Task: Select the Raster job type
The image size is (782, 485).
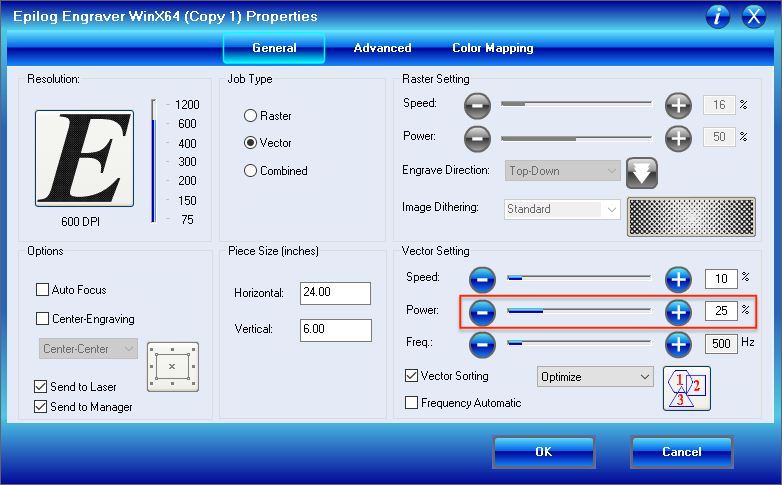Action: coord(267,116)
